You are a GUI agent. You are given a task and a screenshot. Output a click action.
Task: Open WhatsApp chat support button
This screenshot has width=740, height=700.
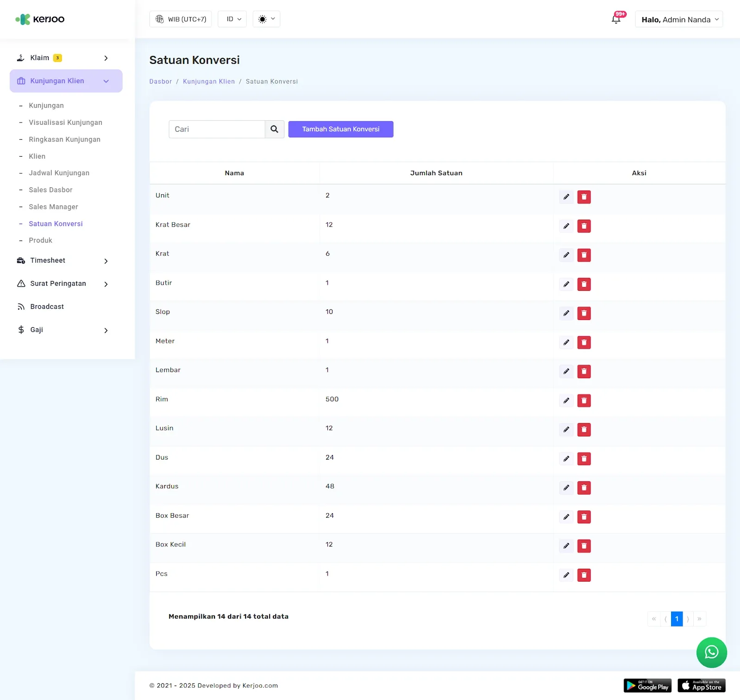point(711,652)
